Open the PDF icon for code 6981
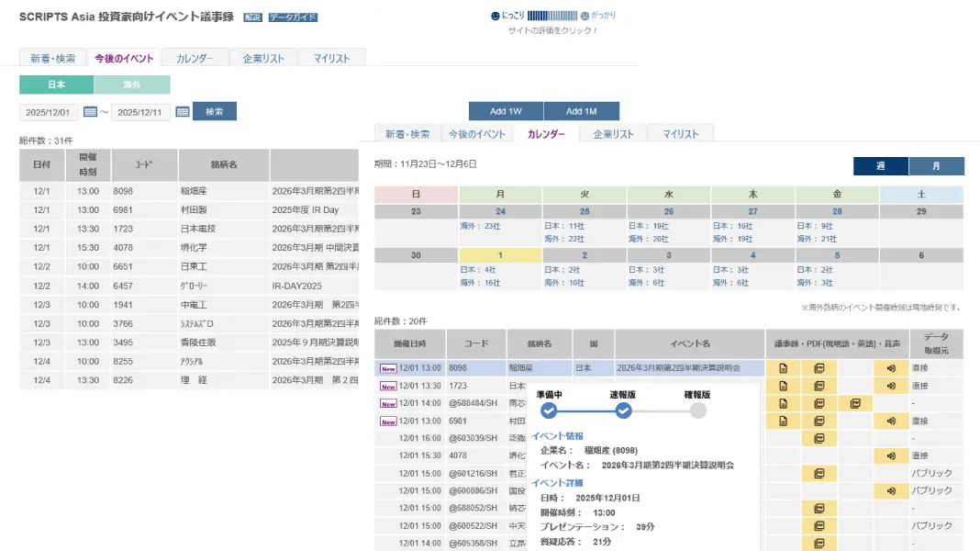 click(819, 421)
